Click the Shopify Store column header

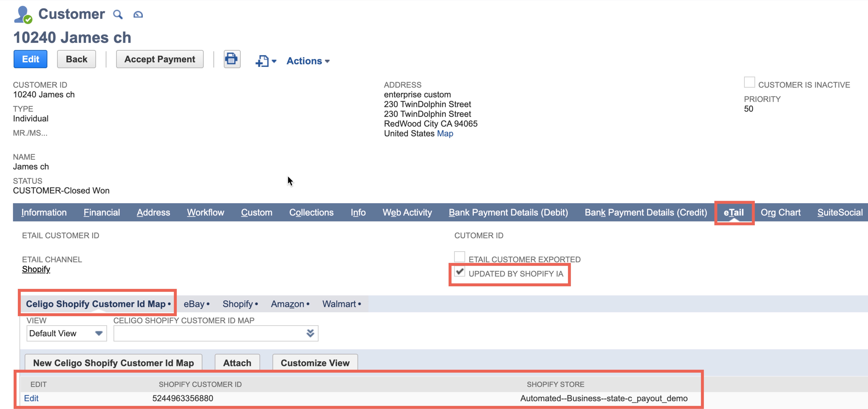click(555, 384)
